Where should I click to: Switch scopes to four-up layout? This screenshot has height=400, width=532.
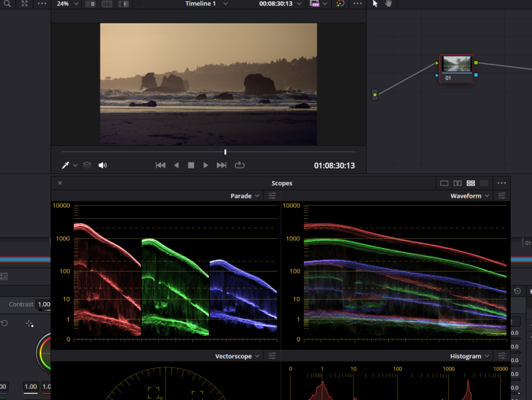click(x=471, y=184)
